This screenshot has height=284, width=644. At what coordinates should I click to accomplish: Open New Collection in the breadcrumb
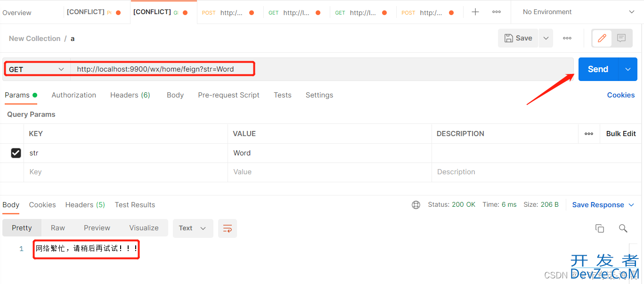[x=34, y=39]
